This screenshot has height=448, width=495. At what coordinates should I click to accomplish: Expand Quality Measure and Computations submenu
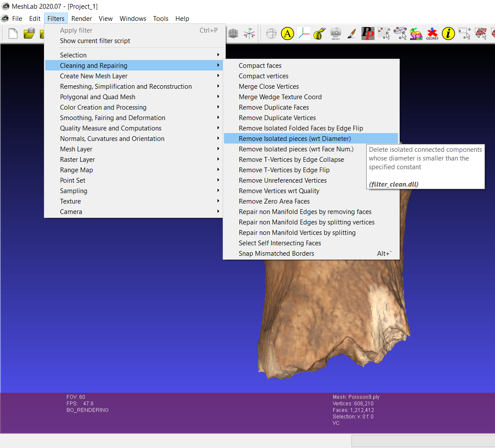134,128
